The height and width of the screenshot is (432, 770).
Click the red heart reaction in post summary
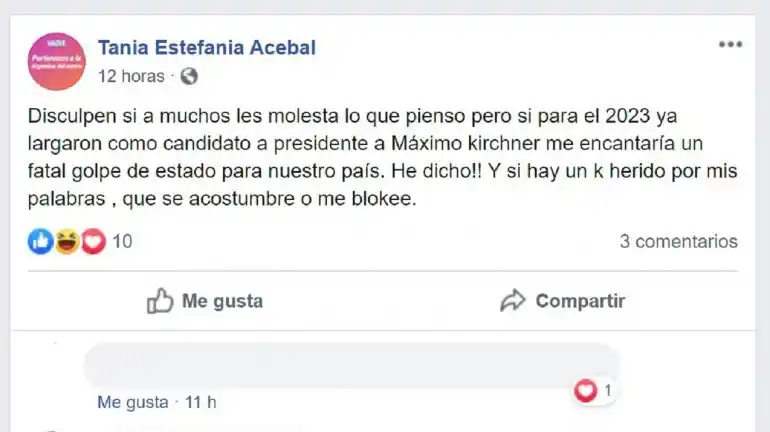click(92, 241)
